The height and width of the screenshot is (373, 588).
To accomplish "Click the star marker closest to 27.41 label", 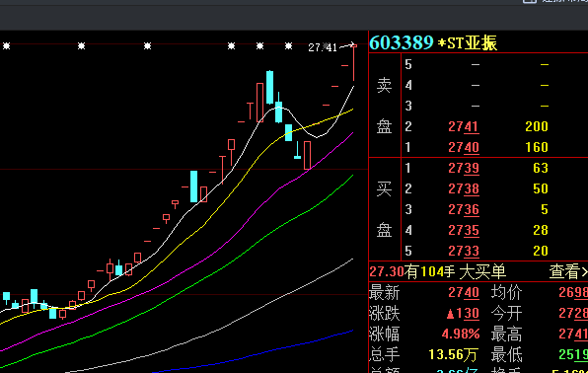I will 288,45.
